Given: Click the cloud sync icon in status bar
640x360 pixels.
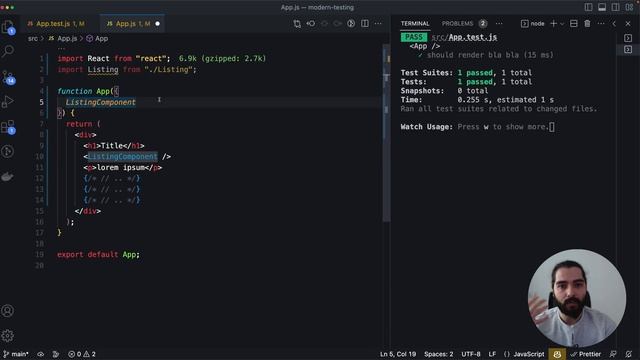Looking at the screenshot, I should click(40, 354).
